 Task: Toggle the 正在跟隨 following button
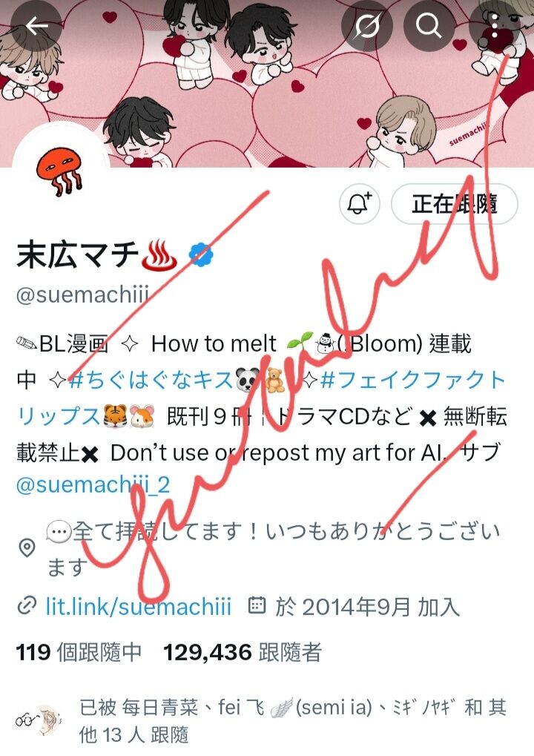[455, 204]
